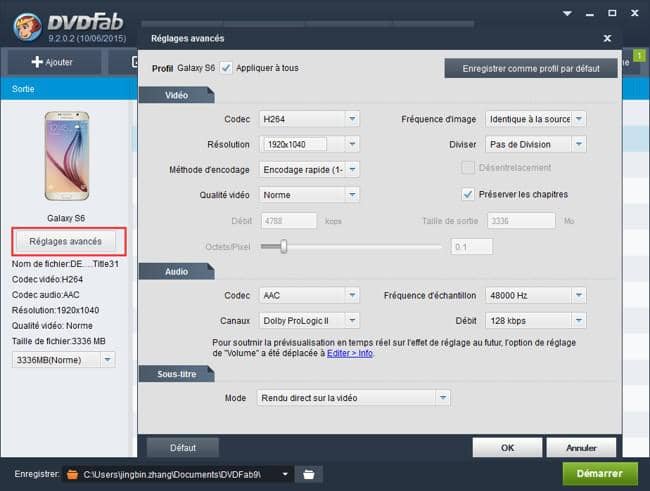Click the Taille de sortie input field
The height and width of the screenshot is (491, 650).
tap(521, 221)
